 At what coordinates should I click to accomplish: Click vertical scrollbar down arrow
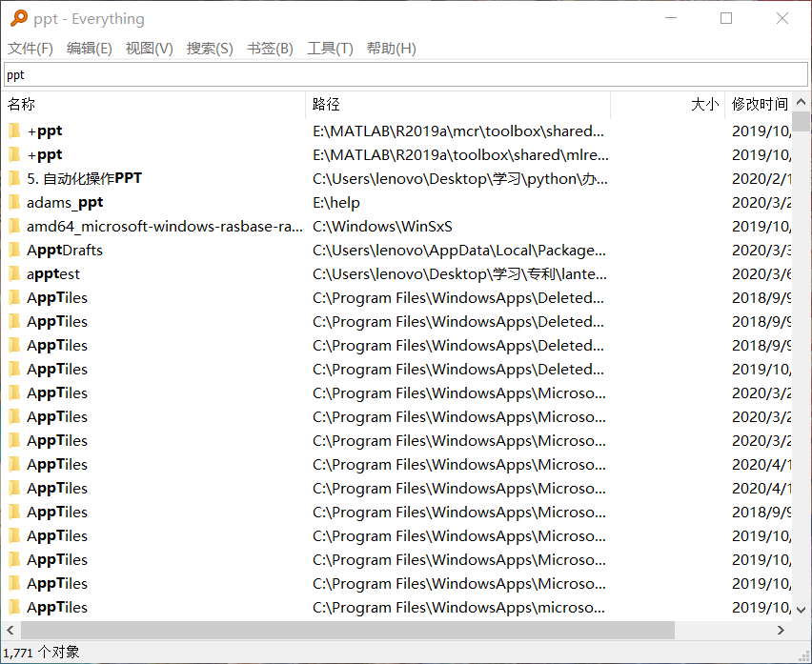(802, 610)
